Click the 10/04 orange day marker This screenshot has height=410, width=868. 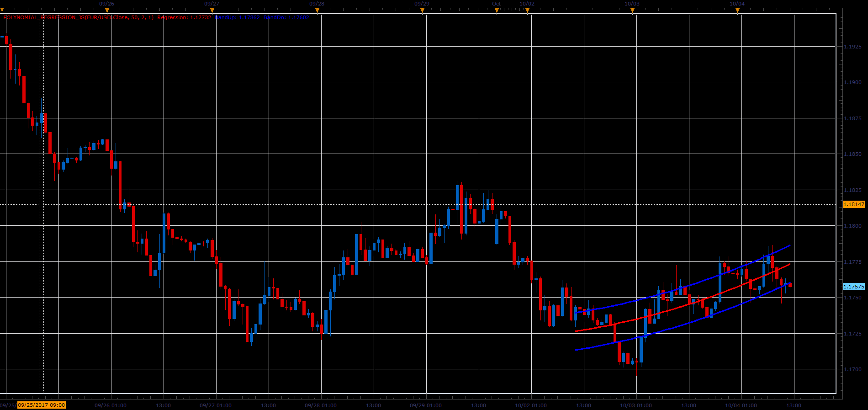[737, 10]
